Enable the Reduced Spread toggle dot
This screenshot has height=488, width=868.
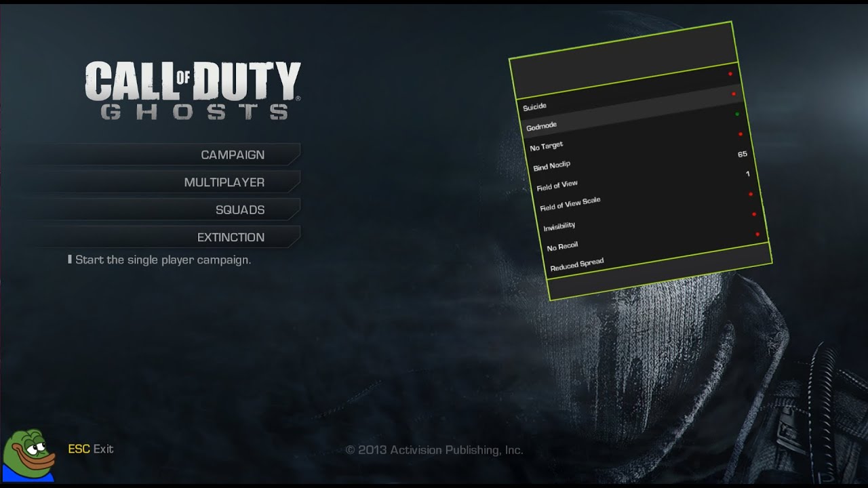[757, 235]
